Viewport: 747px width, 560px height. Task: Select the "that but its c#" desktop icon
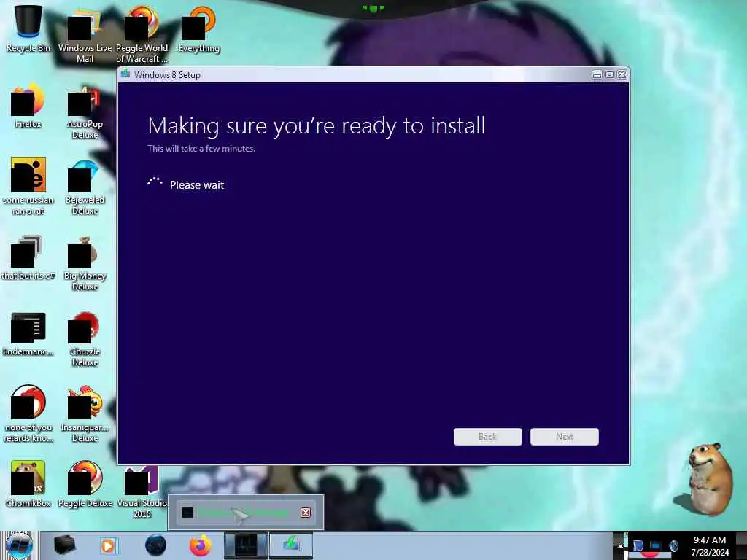[28, 257]
